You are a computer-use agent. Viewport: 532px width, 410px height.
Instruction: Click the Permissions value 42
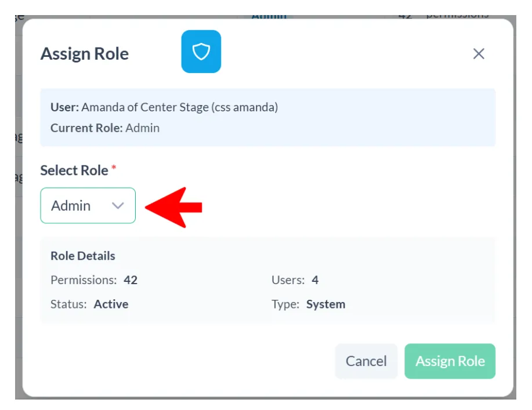coord(131,280)
